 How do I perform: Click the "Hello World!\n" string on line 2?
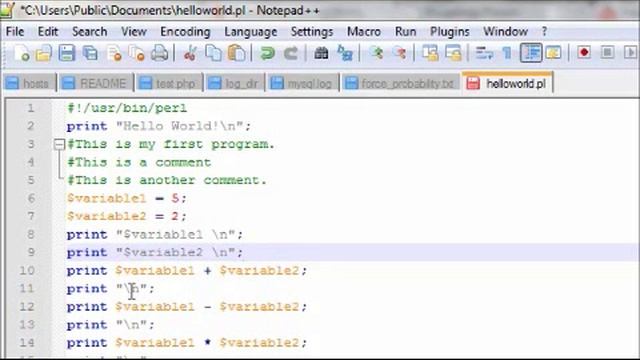(x=180, y=126)
